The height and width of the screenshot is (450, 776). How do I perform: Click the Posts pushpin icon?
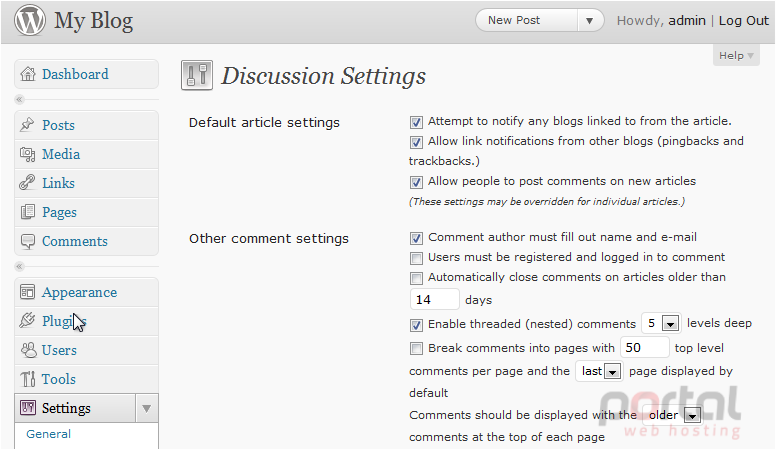click(27, 125)
